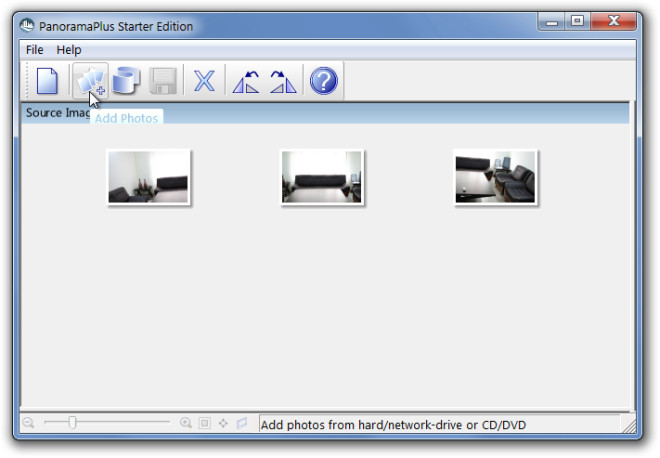Maximize the PanoramaPlus window

[577, 21]
